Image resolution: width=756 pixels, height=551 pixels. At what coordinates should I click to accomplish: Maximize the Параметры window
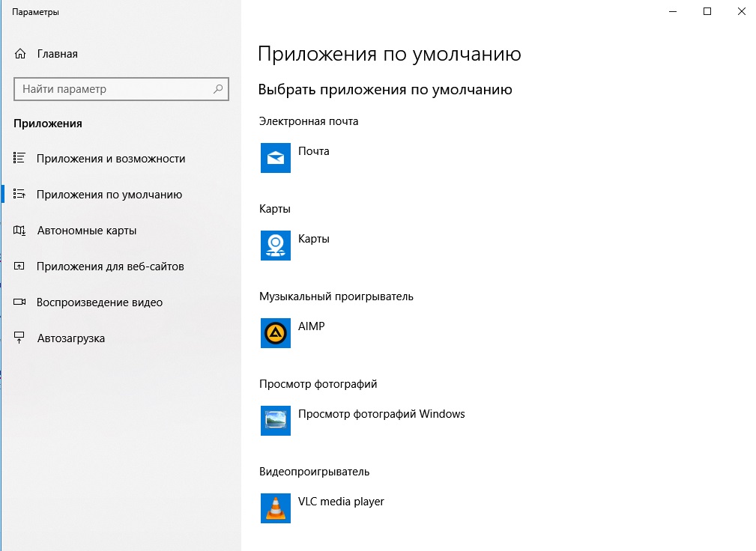tap(707, 11)
